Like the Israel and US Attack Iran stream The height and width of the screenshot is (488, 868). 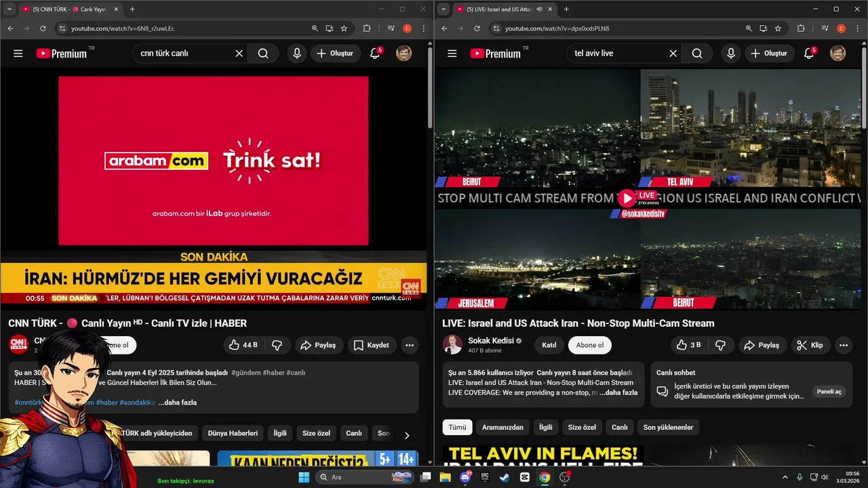[x=688, y=345]
